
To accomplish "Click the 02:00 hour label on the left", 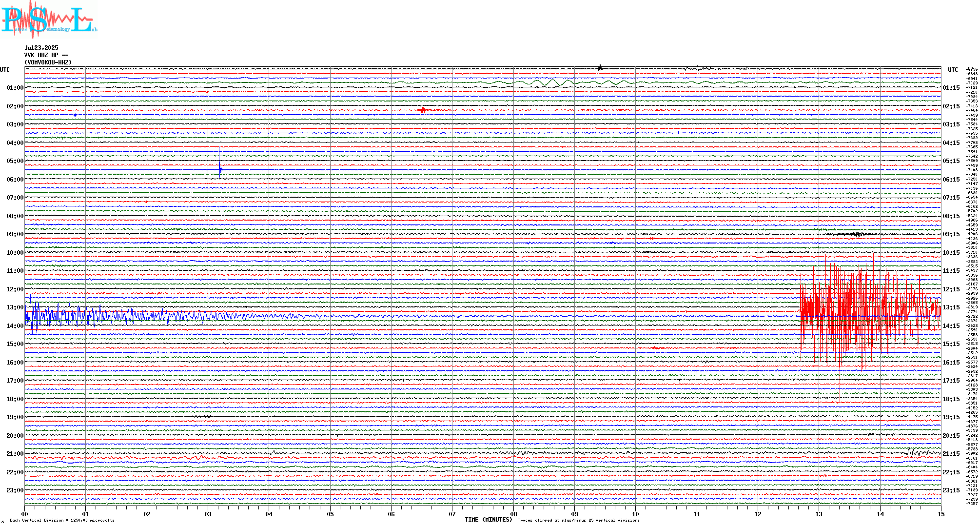I will coord(15,106).
